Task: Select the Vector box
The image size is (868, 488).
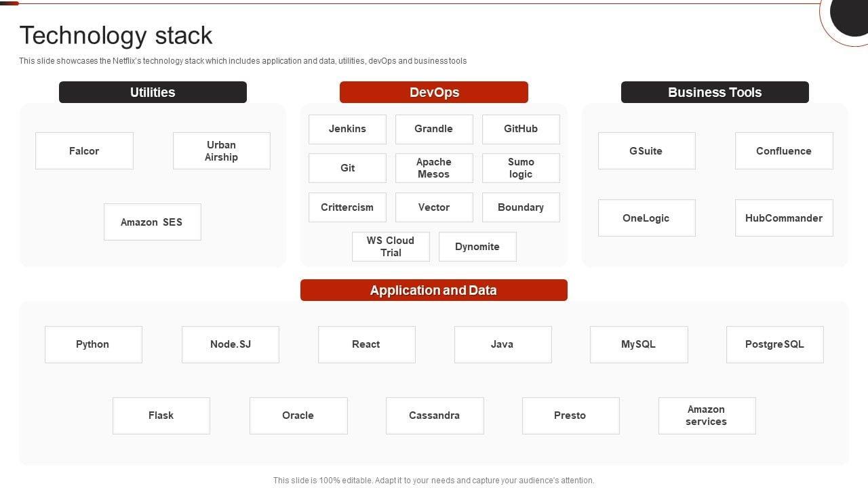Action: pos(434,207)
